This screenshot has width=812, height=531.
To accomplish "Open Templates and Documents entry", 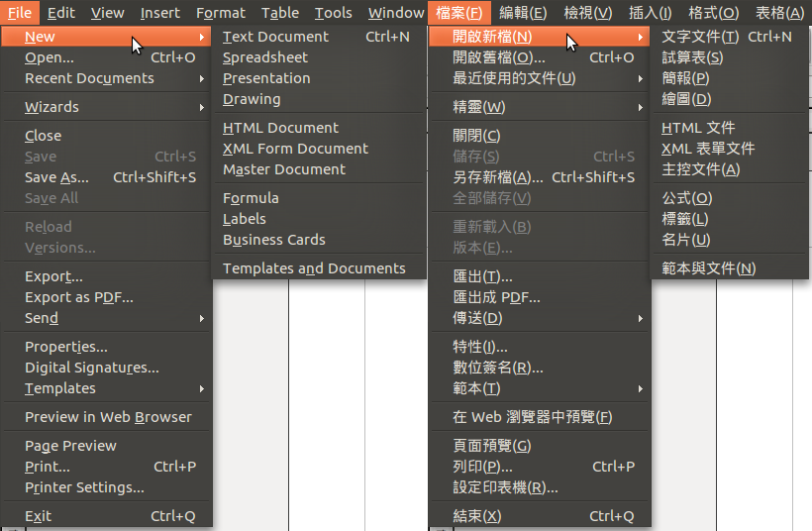I will (314, 268).
